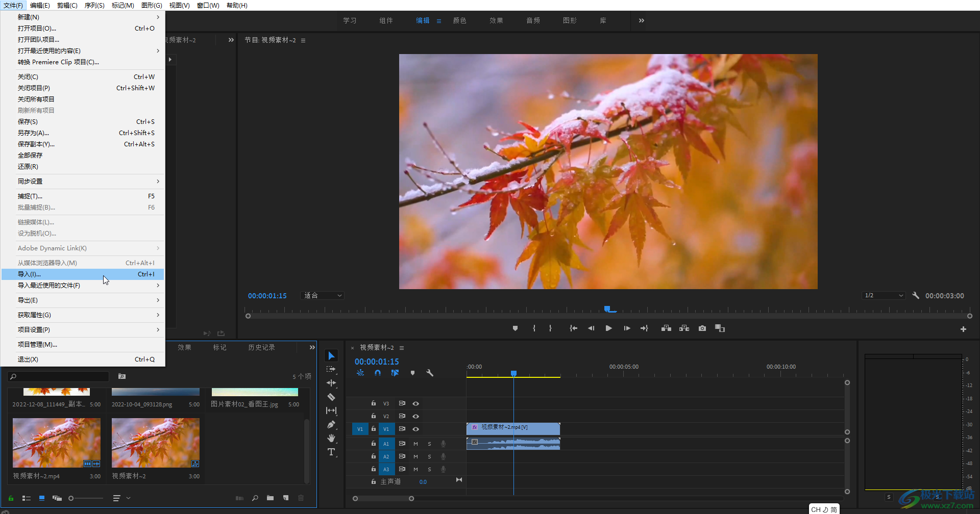Open the 序列(S) menu
Screen dimensions: 980x514
(x=94, y=5)
